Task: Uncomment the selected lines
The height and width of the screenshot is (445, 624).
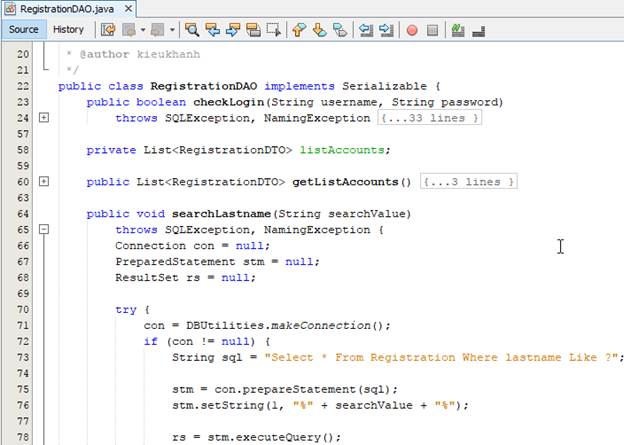Action: pos(478,31)
